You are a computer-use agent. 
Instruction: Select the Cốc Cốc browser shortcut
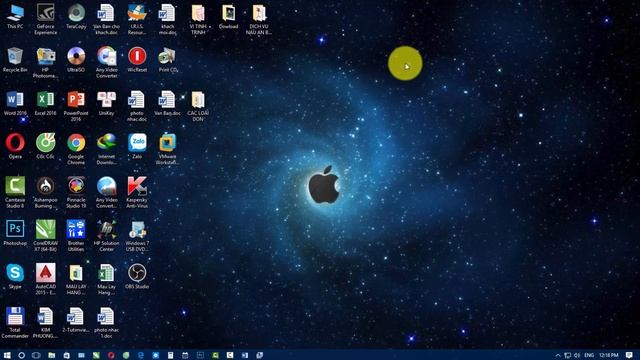click(45, 146)
